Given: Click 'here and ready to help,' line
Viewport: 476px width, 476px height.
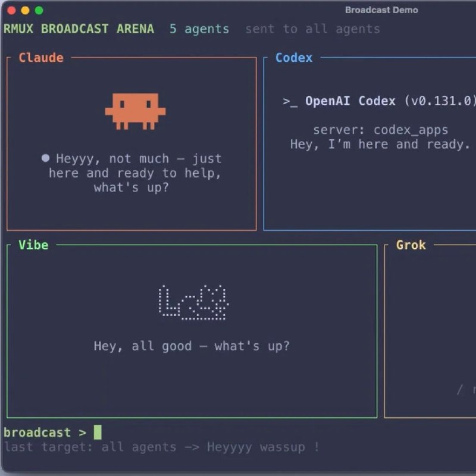Looking at the screenshot, I should click(x=135, y=173).
